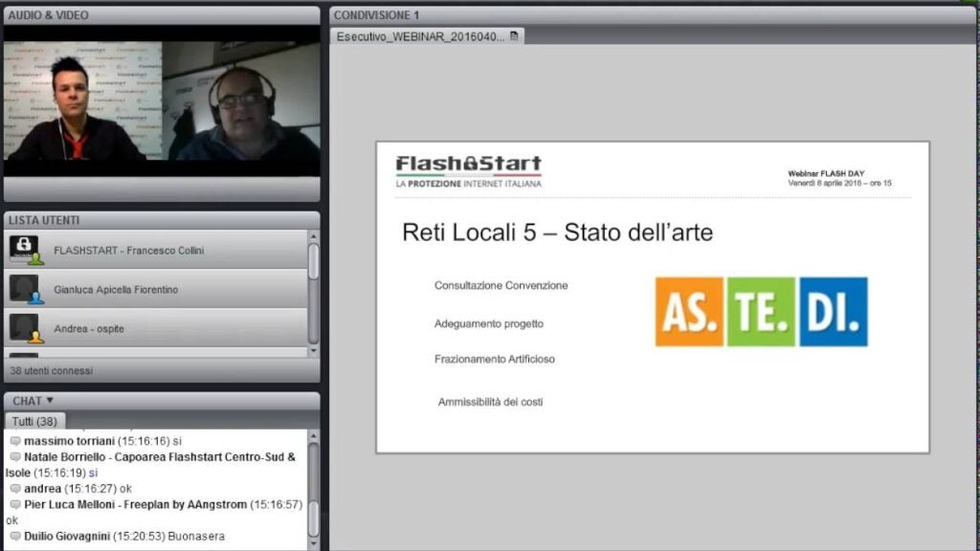980x551 pixels.
Task: Click the document icon on the Esecutivo_WEBINAR tab
Action: (x=514, y=36)
